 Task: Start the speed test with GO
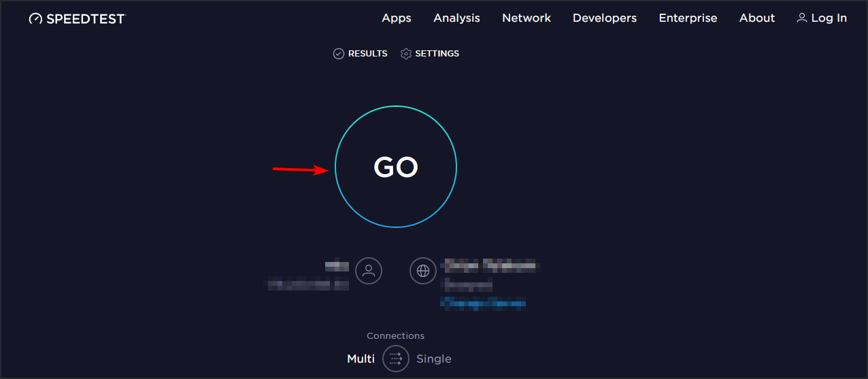click(x=396, y=167)
